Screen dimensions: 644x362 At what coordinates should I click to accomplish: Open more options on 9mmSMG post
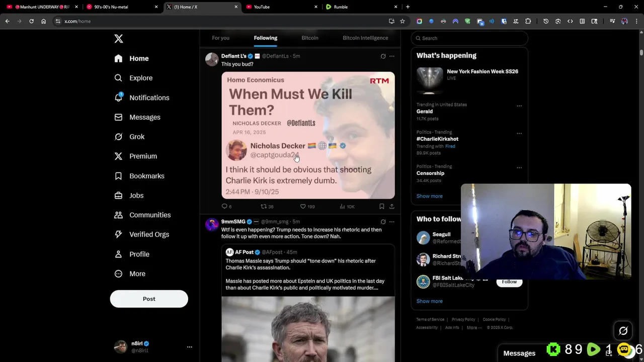[x=392, y=222]
